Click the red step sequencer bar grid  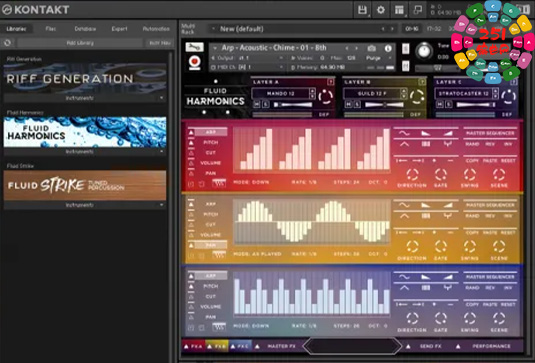point(312,149)
